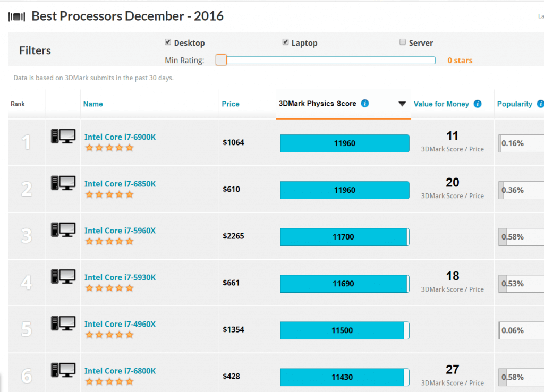Click the value for money score 11
Image resolution: width=544 pixels, height=392 pixels.
[x=453, y=135]
